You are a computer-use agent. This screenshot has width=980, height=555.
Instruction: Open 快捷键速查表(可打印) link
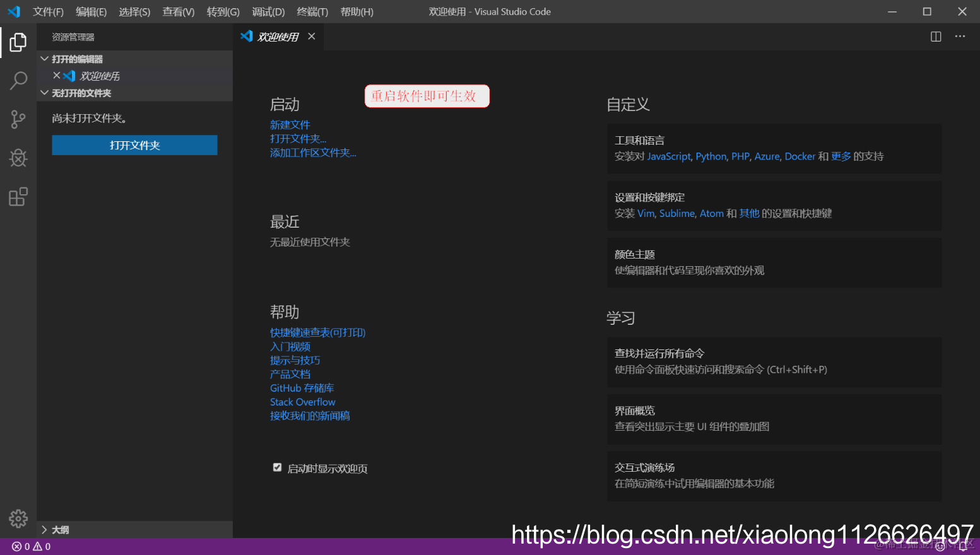coord(318,332)
